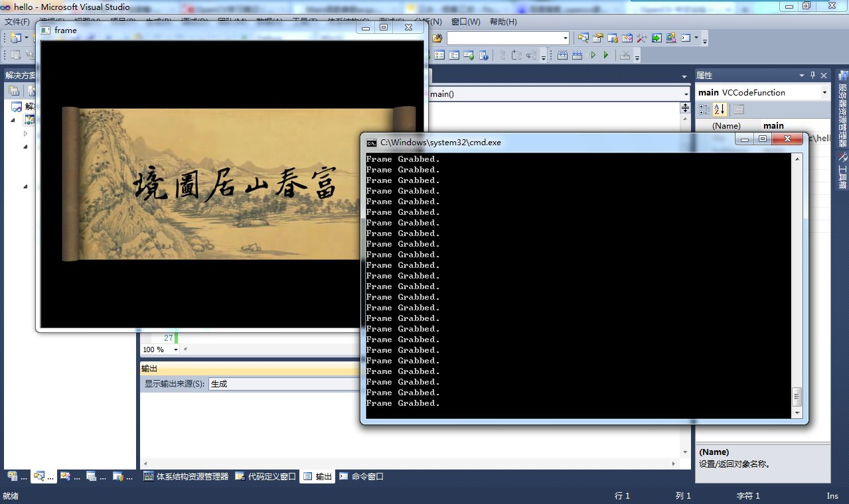Screen dimensions: 849x504
Task: Switch to the 代码定义窗口 tab
Action: coord(266,476)
